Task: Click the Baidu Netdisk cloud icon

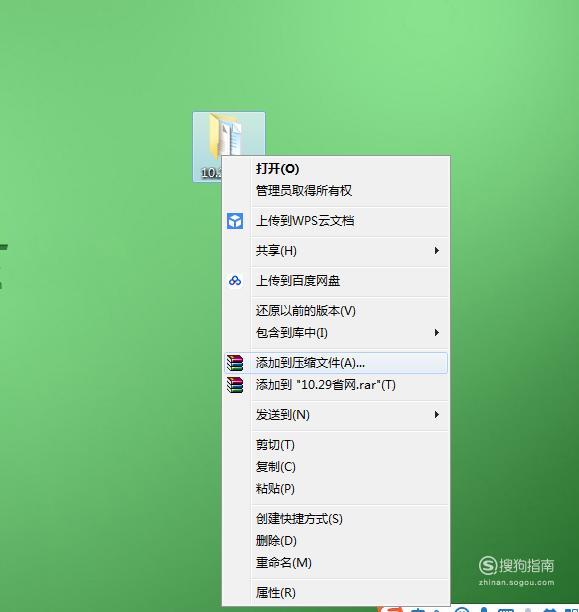Action: (x=235, y=281)
